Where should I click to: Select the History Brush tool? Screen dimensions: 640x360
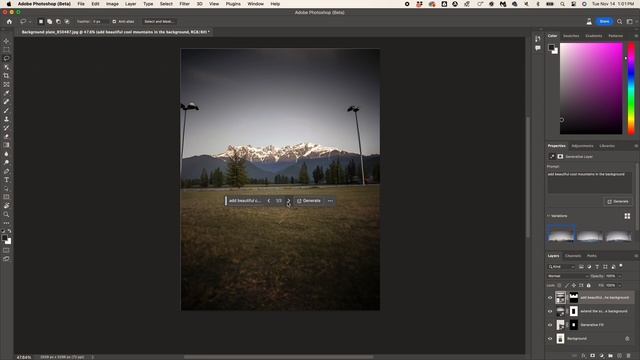coord(6,128)
